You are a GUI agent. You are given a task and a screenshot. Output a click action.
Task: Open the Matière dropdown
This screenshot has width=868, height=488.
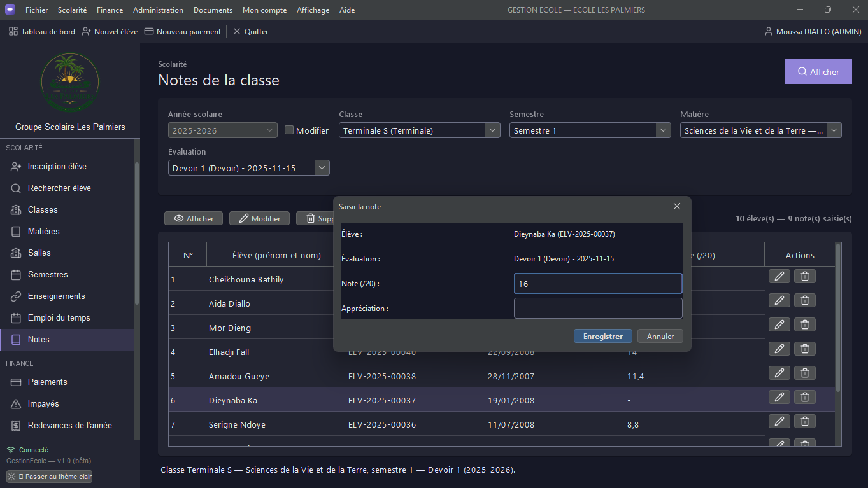point(761,130)
